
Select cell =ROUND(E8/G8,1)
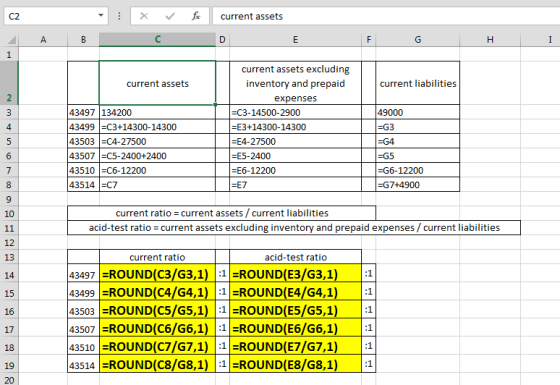[295, 365]
